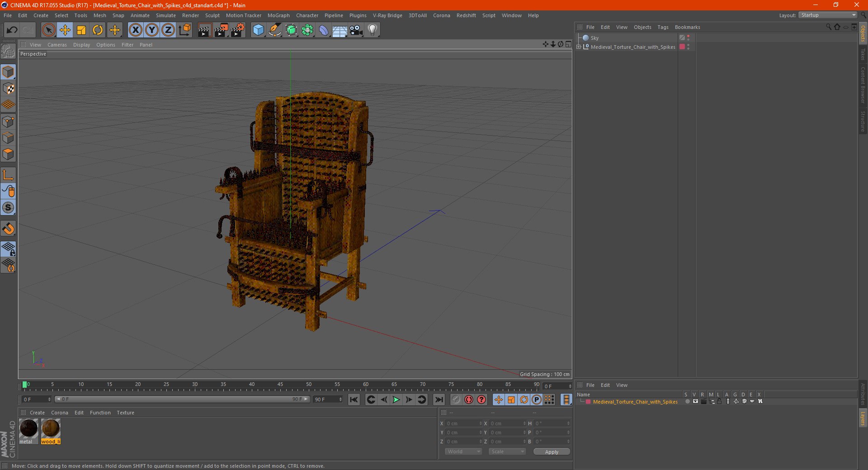Add a cube primitive object
Screen dimensions: 868x470
[x=258, y=30]
